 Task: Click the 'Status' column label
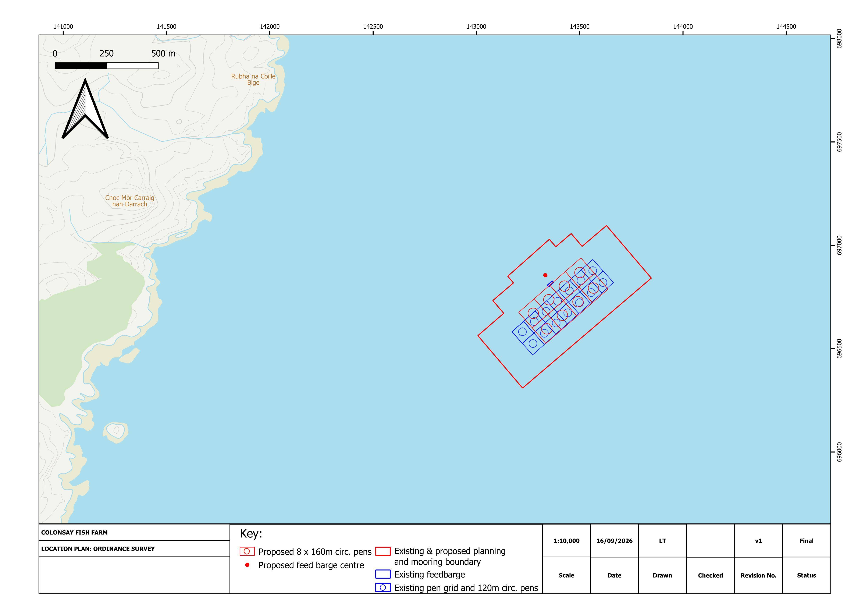tap(806, 575)
